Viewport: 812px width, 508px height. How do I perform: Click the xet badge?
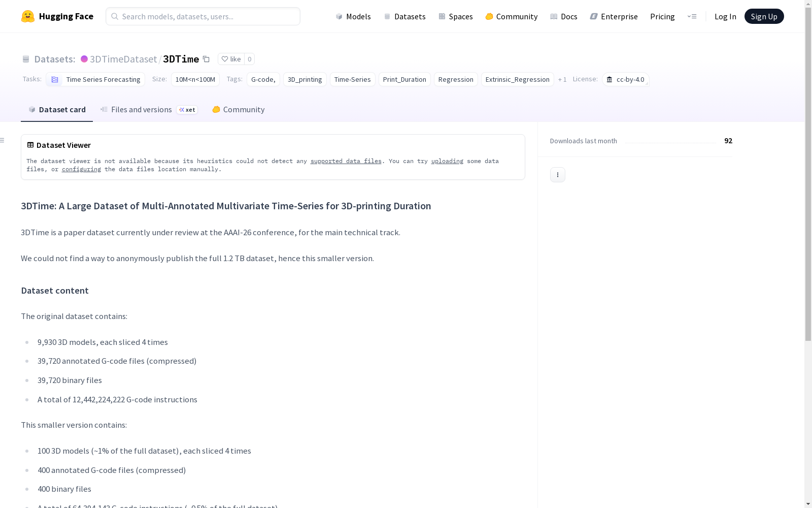pos(187,110)
